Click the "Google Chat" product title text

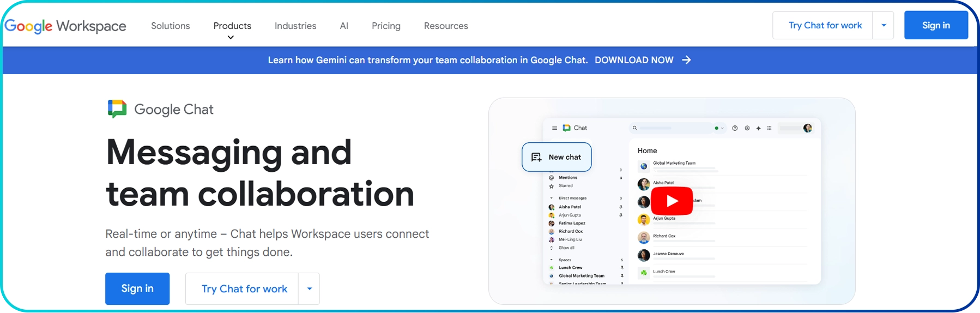[x=174, y=110]
